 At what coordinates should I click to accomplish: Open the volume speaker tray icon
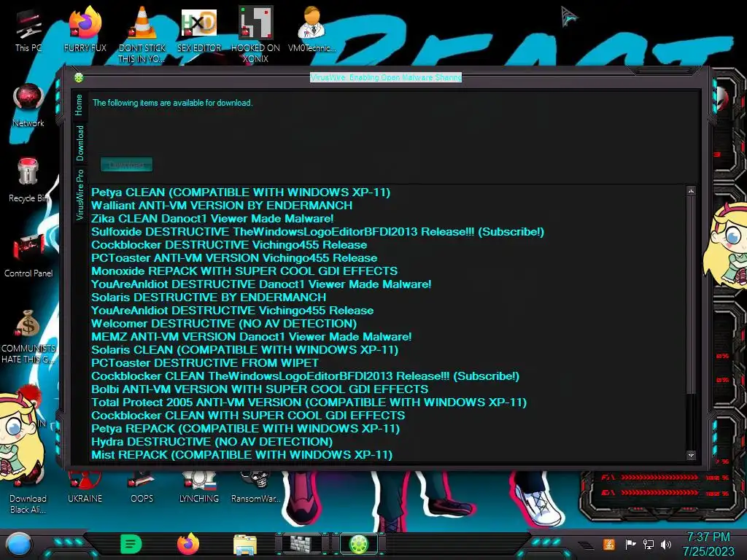[666, 544]
